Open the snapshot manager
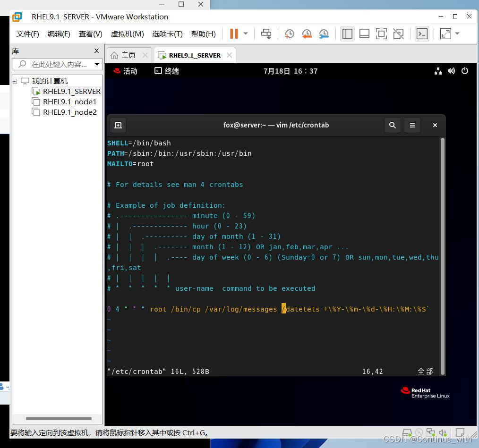The image size is (479, 448). [324, 34]
